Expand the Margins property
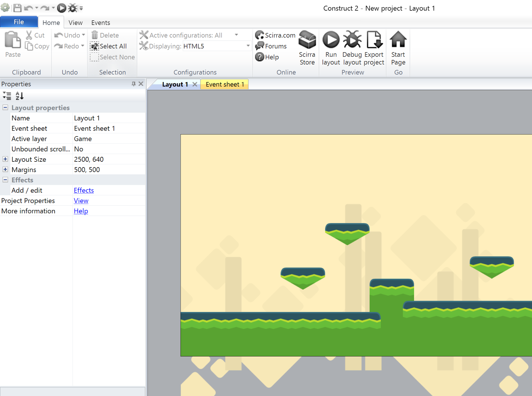532x396 pixels. click(x=5, y=169)
